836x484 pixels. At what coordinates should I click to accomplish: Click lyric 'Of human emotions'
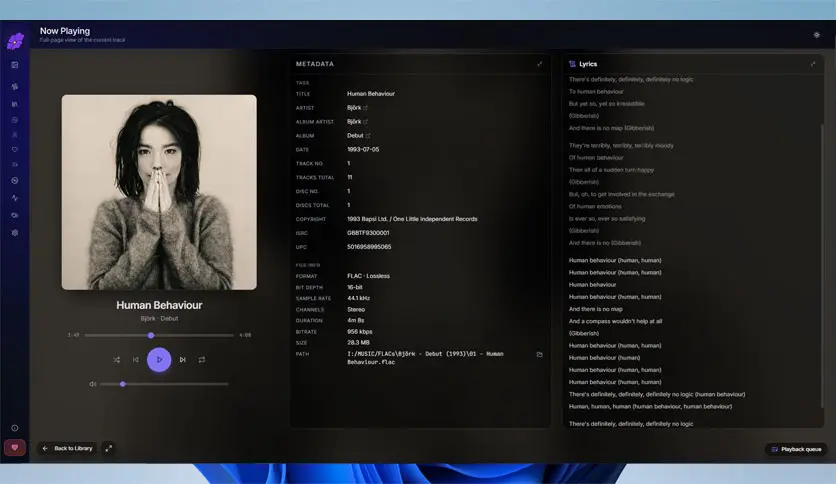tap(594, 206)
